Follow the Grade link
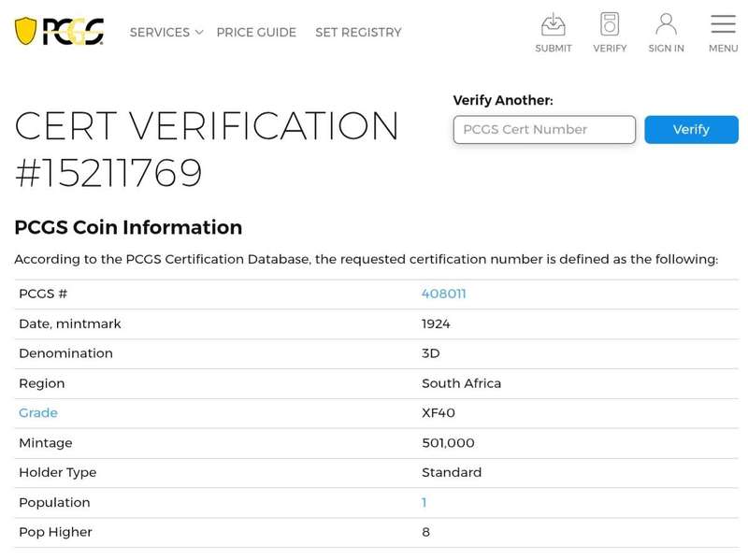The image size is (748, 560). click(38, 413)
